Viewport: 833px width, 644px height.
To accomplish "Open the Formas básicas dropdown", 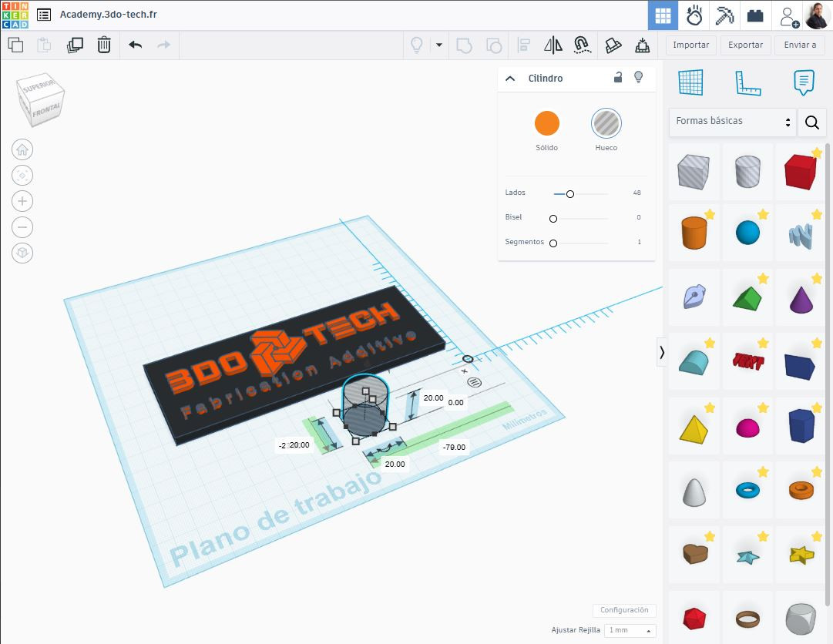I will [733, 122].
